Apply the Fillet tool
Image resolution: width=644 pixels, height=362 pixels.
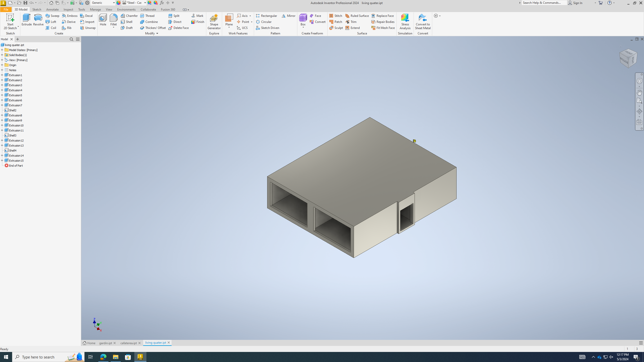click(113, 20)
